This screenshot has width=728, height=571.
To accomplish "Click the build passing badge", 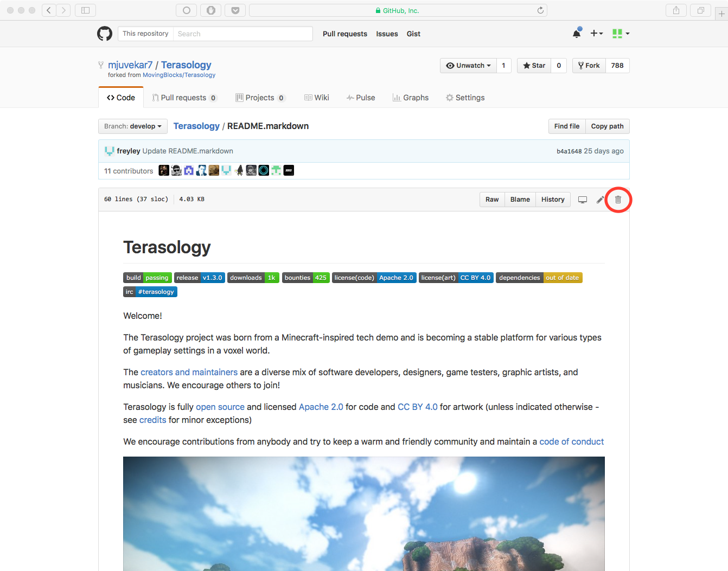I will pos(148,278).
